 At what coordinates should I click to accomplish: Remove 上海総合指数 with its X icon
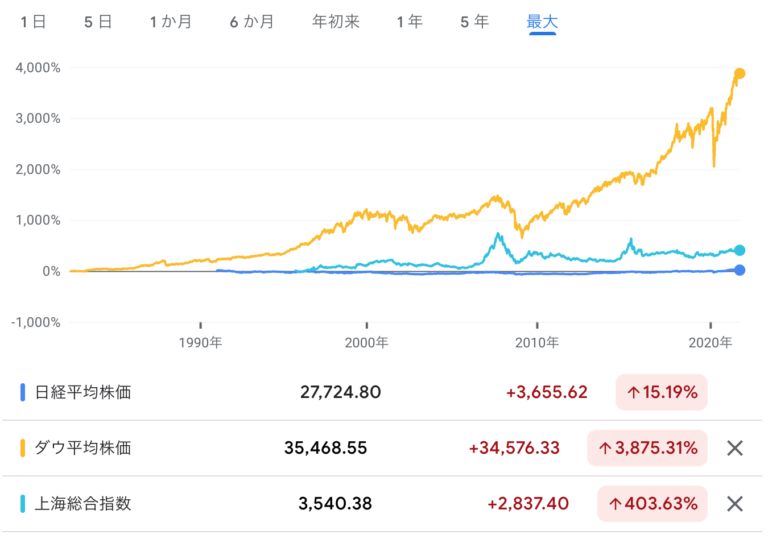735,504
